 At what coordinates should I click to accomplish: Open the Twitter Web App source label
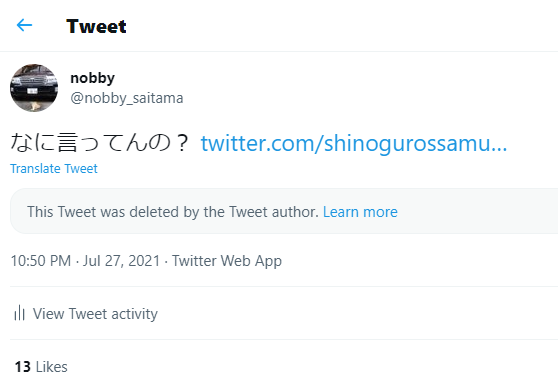pos(227,261)
